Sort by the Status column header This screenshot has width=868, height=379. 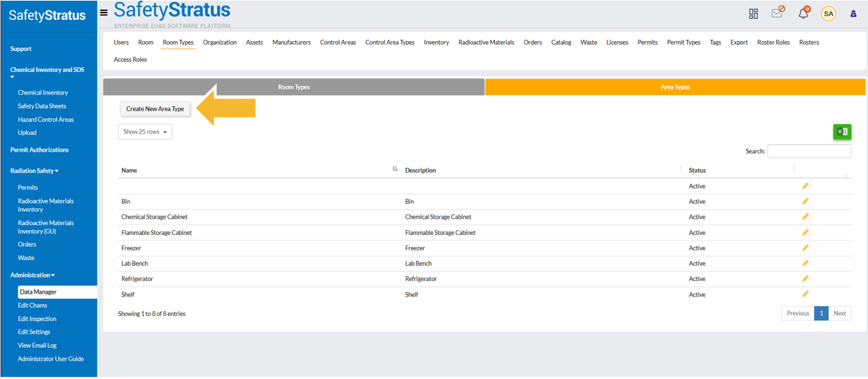(741, 170)
